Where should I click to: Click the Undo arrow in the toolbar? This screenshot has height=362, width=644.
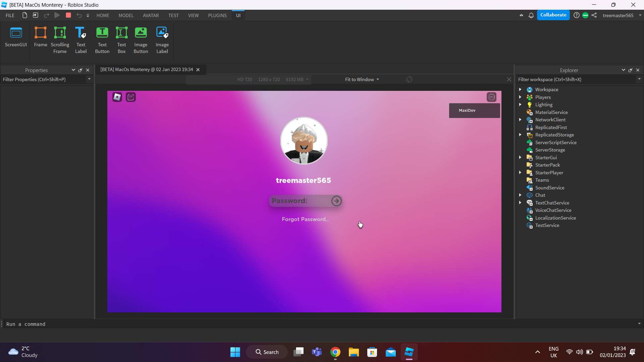click(x=79, y=15)
